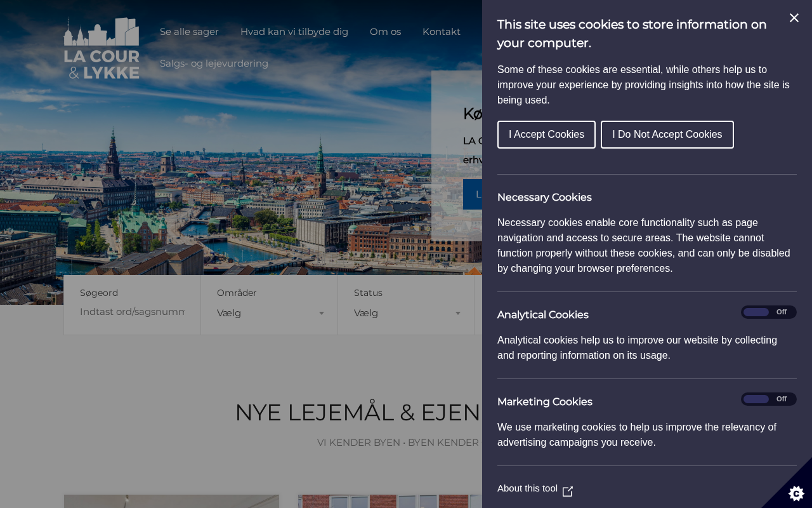Open the Om os menu item
Screen dimensions: 812x508
tap(385, 32)
